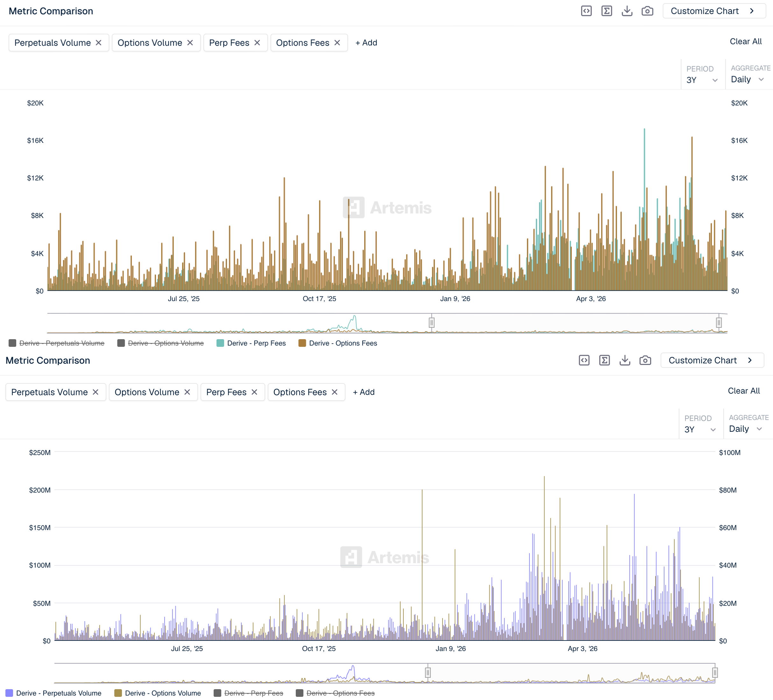Viewport: 773px width, 700px height.
Task: Click teal Derive - Perp Fees legend swatch
Action: coord(220,343)
